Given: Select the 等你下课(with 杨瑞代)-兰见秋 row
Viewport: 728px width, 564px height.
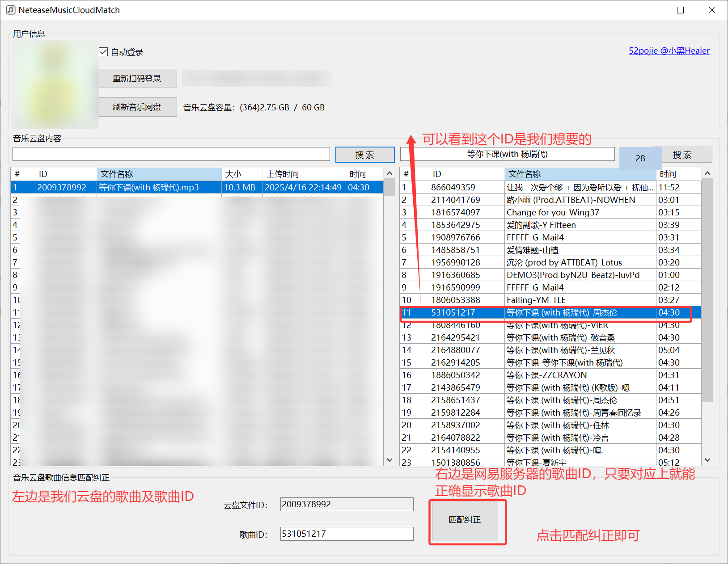Looking at the screenshot, I should (x=550, y=350).
